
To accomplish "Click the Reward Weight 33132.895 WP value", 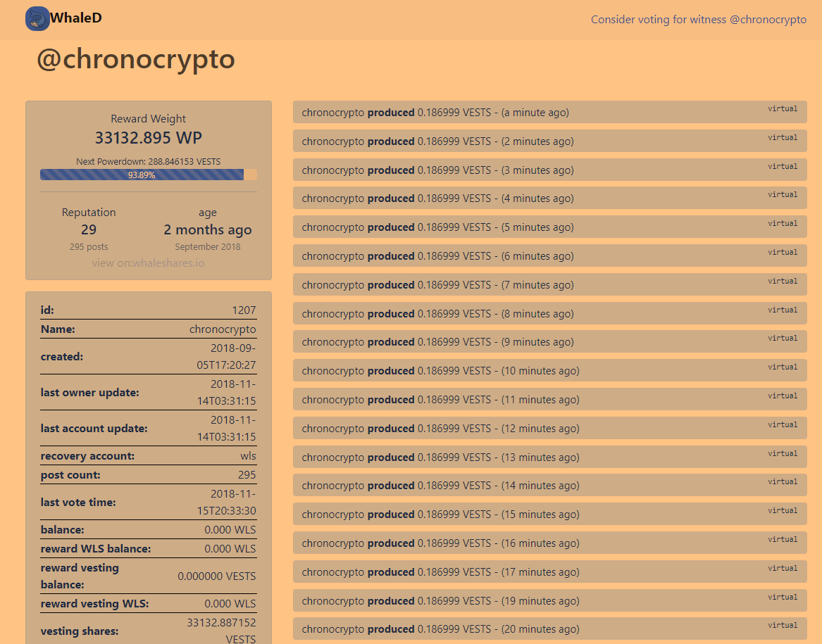I will tap(149, 138).
